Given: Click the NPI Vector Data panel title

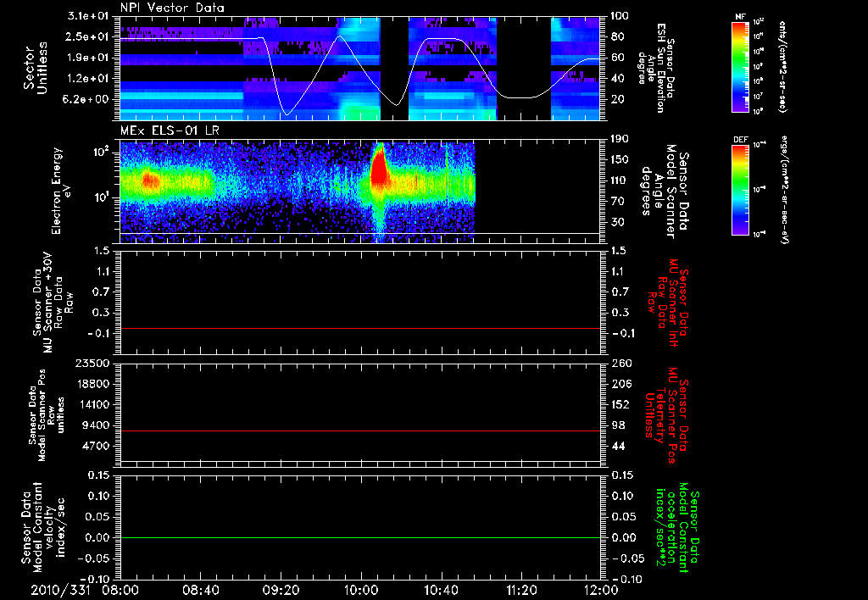Looking at the screenshot, I should click(x=172, y=8).
